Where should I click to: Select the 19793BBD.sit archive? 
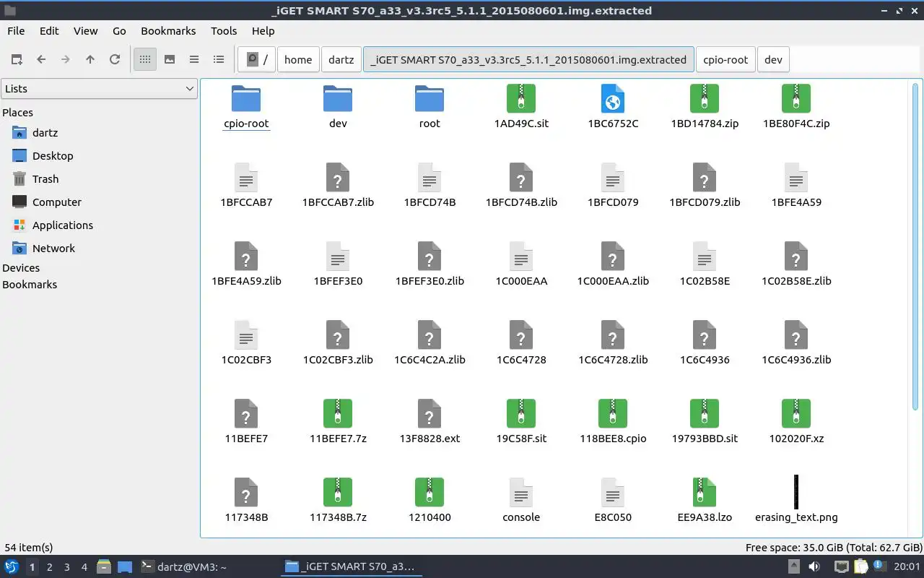click(x=705, y=414)
